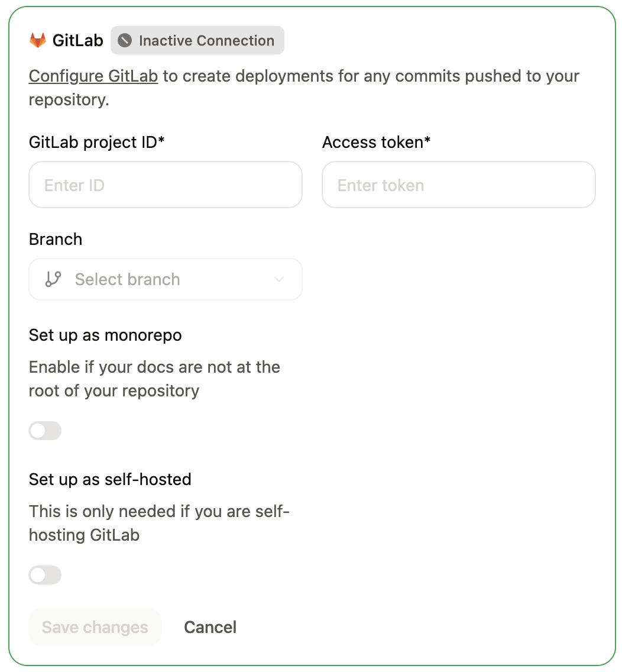This screenshot has height=672, width=622.
Task: Click the Enter ID input field
Action: point(166,185)
